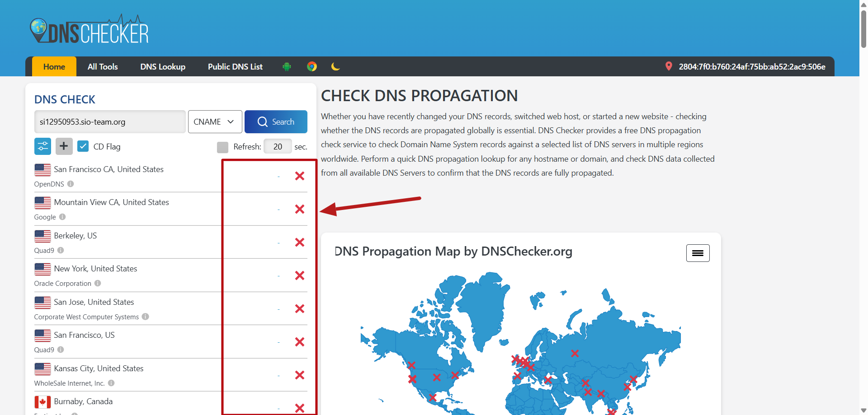868x415 pixels.
Task: Click the San Francisco US Quad9 info icon
Action: 61,350
